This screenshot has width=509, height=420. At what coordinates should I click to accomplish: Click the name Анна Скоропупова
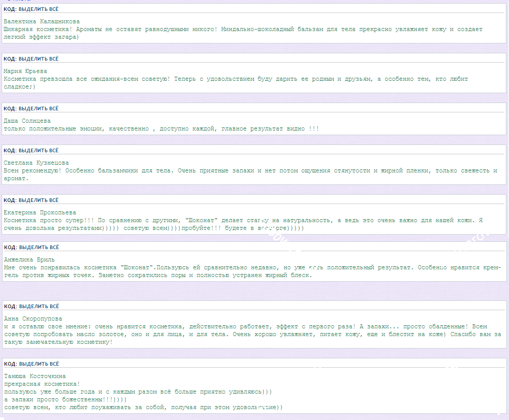(32, 318)
